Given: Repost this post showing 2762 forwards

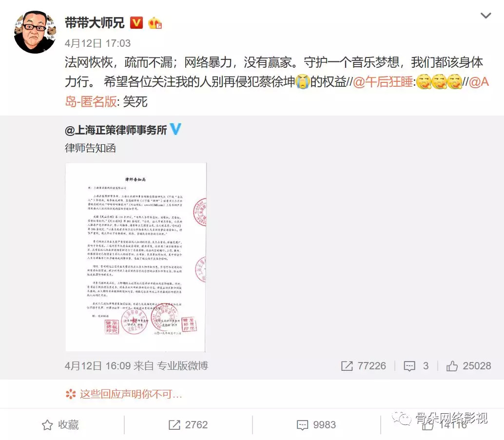Looking at the screenshot, I should [188, 425].
